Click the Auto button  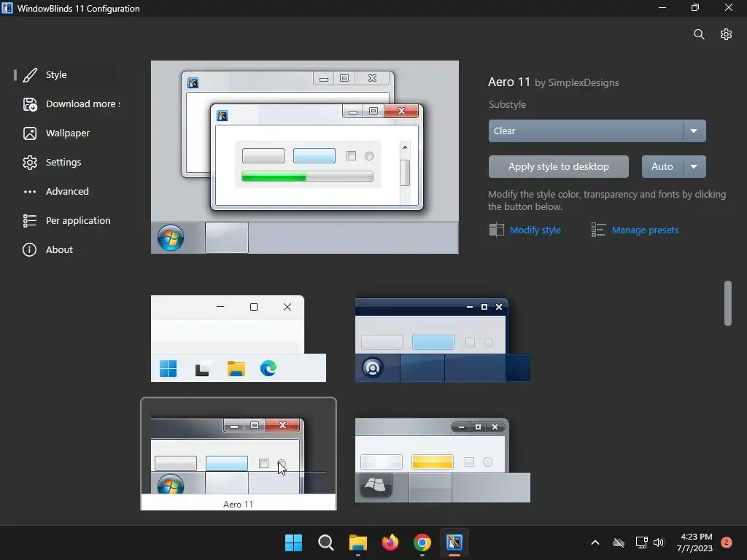tap(662, 167)
